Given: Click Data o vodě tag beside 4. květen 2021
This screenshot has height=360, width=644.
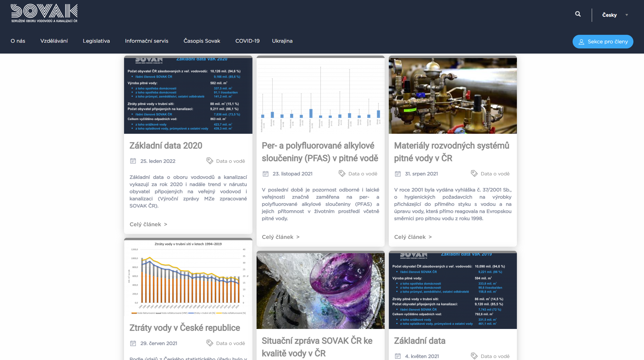Looking at the screenshot, I should click(495, 356).
